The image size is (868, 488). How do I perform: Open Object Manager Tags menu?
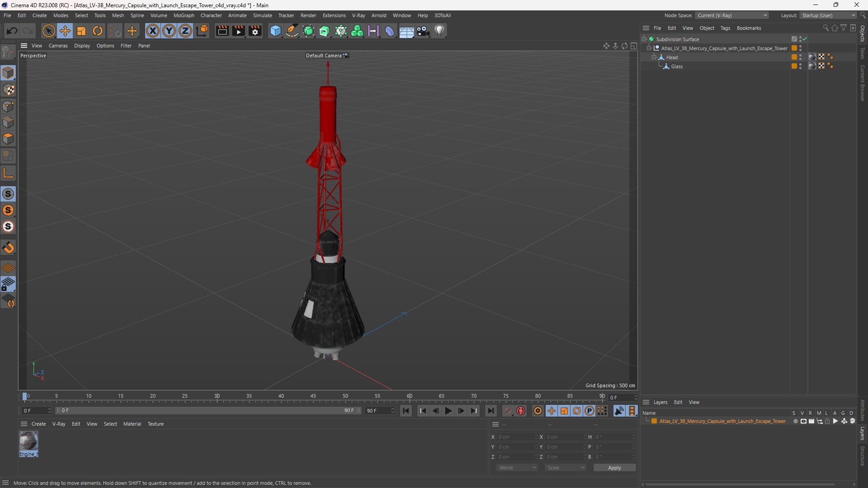725,28
